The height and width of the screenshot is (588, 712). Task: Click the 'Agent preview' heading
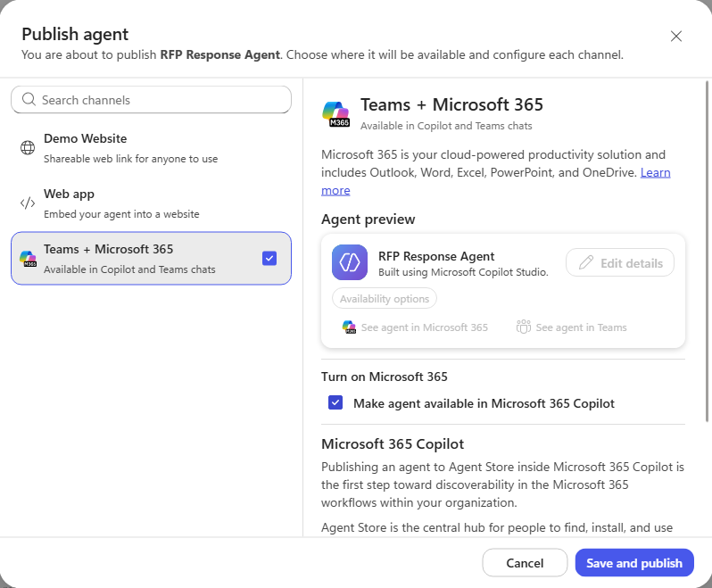click(x=368, y=219)
